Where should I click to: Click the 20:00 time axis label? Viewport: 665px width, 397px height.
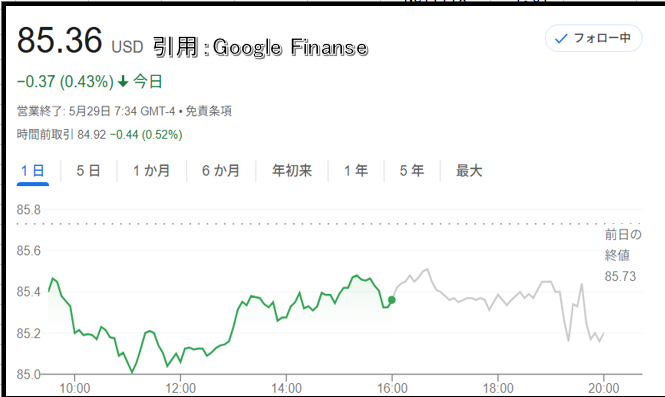(x=604, y=388)
